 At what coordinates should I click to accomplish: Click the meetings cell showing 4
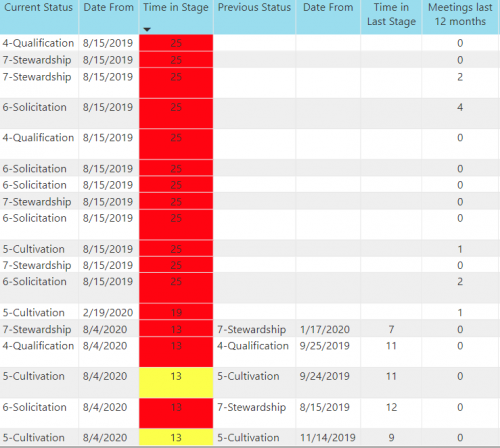[x=460, y=107]
